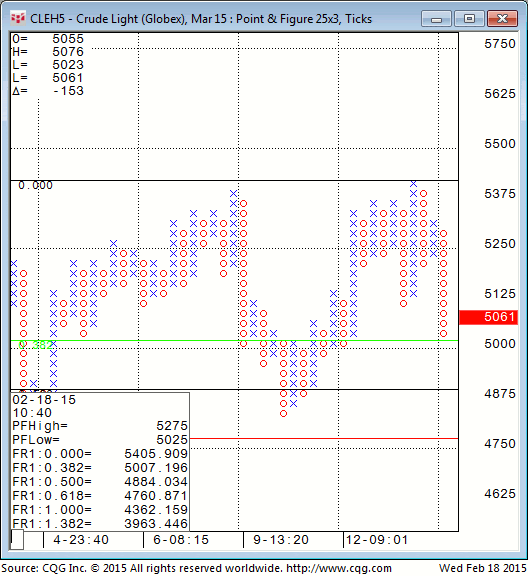Image resolution: width=528 pixels, height=576 pixels.
Task: Click the FR1:0.500= 4884.034 row
Action: pos(100,482)
